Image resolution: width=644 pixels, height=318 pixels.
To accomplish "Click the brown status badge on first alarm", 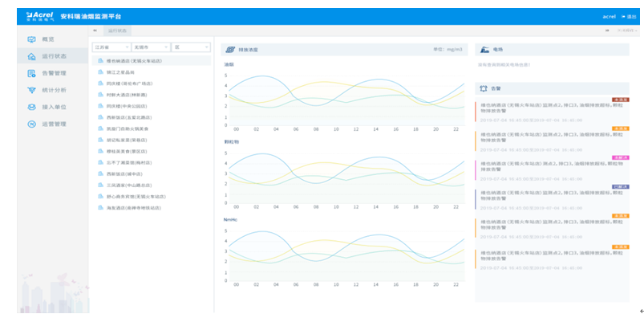I will tap(620, 100).
